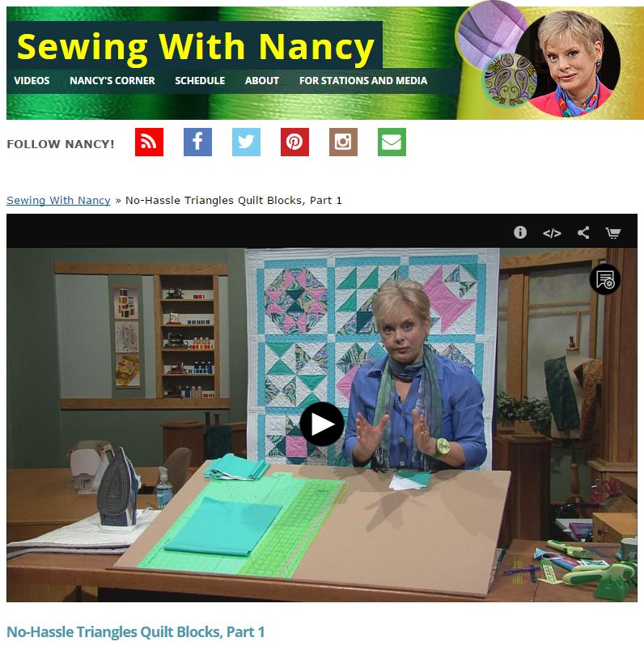Go to Nancy's Corner menu item

pyautogui.click(x=112, y=81)
